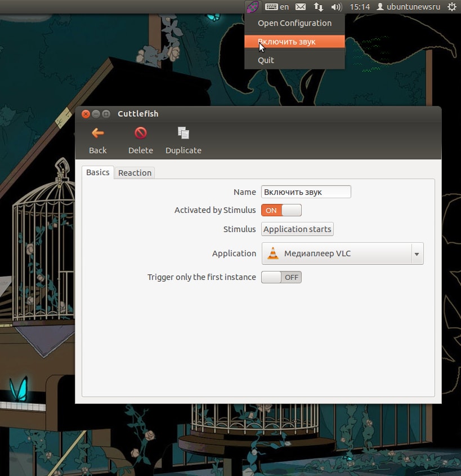Choose Quit from the indicator menu
The height and width of the screenshot is (476, 461).
point(294,60)
